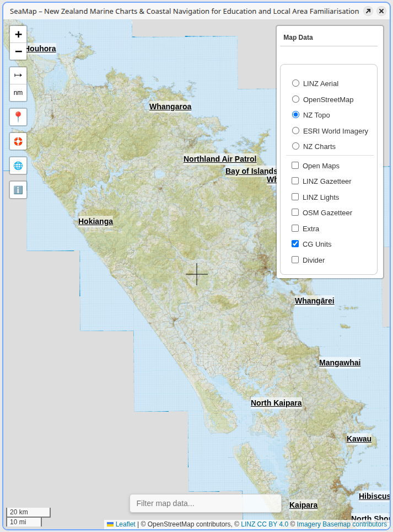This screenshot has width=393, height=532.
Task: Click the lifebuoy rescue icon
Action: coord(18,141)
